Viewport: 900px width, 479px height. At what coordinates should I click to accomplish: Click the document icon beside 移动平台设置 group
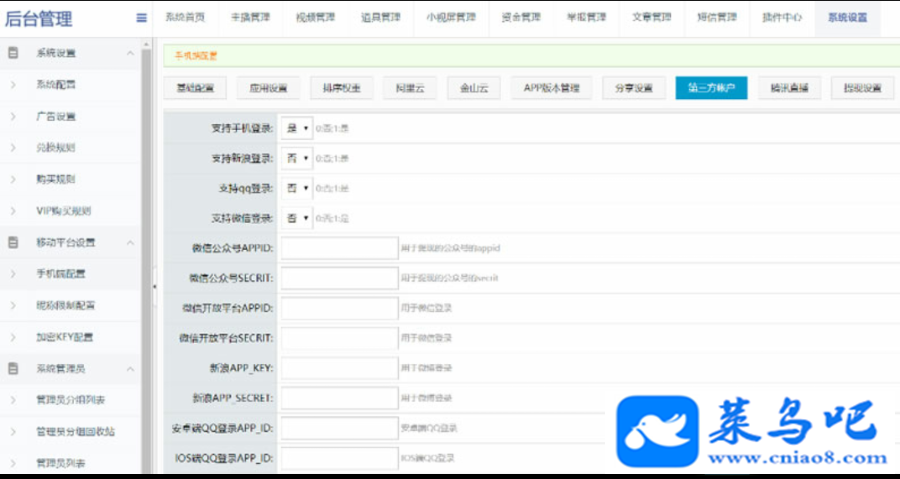(13, 242)
